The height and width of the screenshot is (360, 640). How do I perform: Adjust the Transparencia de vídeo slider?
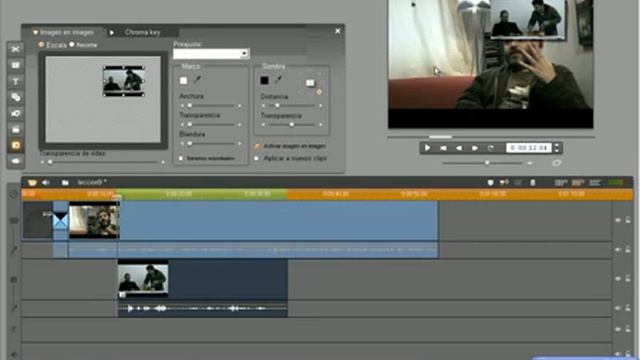[x=102, y=162]
